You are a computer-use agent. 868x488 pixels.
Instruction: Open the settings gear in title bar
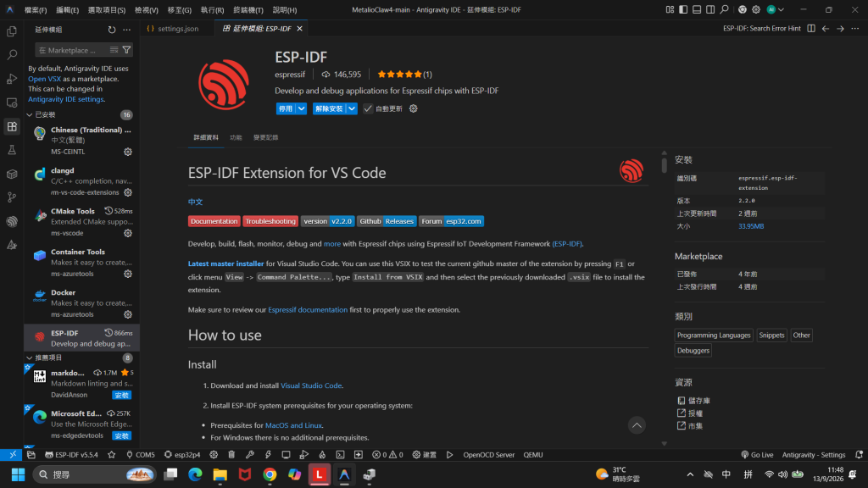pyautogui.click(x=755, y=9)
